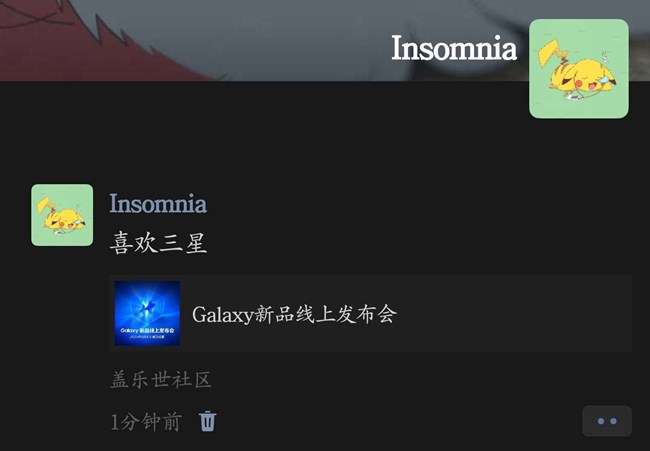This screenshot has height=451, width=650.
Task: Delete the post using the trash icon
Action: click(x=207, y=421)
